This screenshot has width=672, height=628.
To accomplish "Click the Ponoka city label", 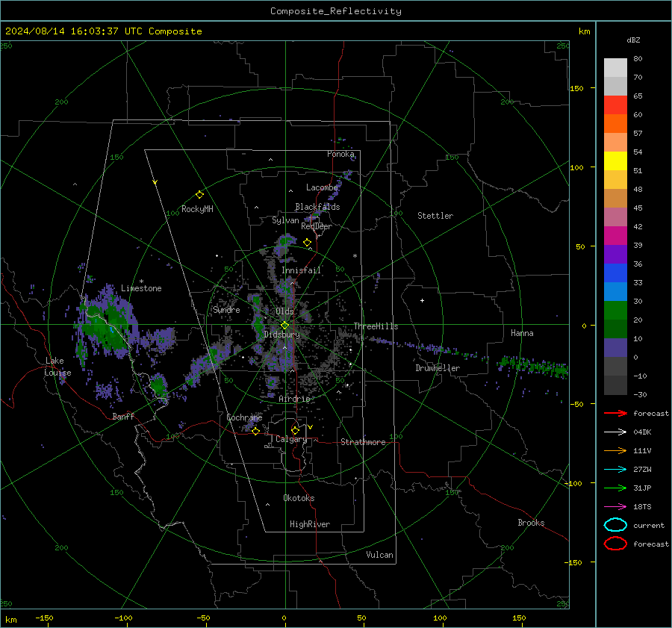I will [x=340, y=154].
